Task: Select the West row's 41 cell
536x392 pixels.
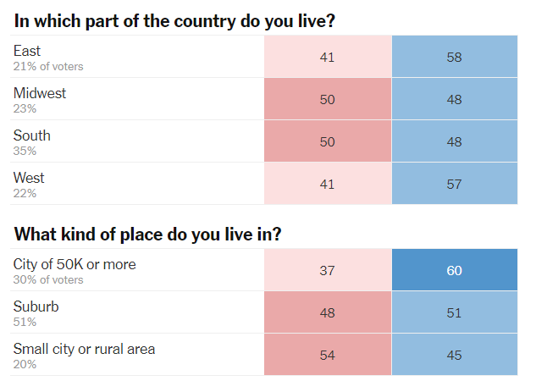Action: click(x=328, y=184)
